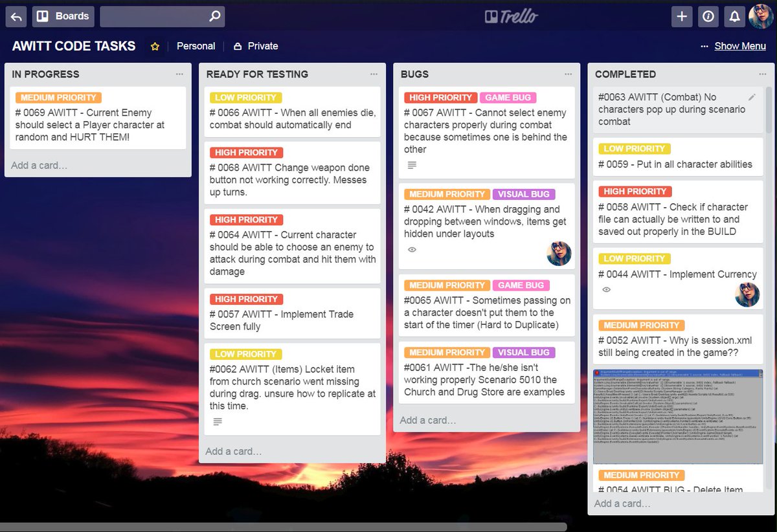Click horizontal board scrollbar at bottom
Image resolution: width=777 pixels, height=532 pixels.
pos(284,526)
